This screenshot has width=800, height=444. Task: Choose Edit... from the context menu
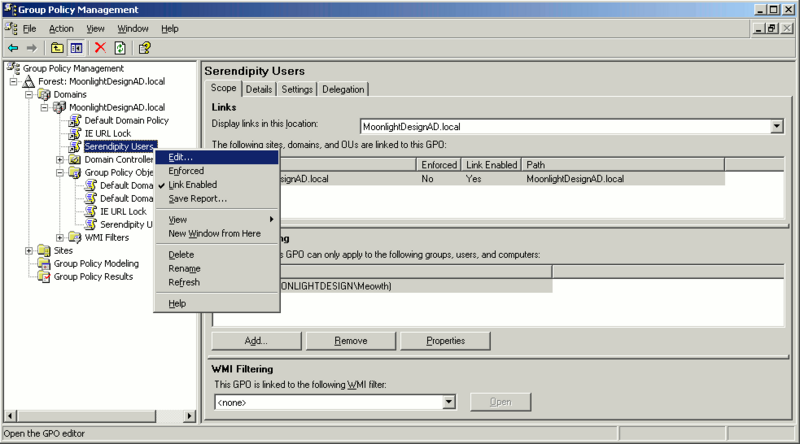217,157
